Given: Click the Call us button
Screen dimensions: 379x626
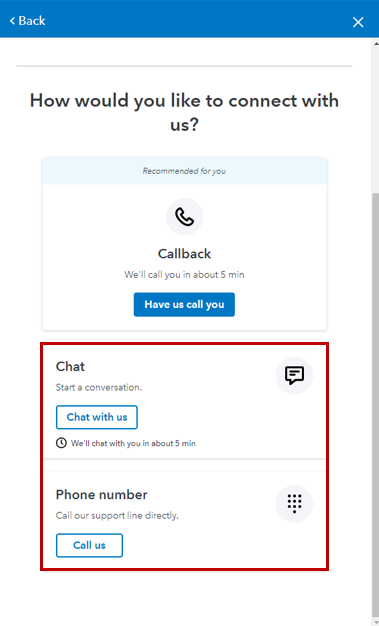Looking at the screenshot, I should 89,545.
